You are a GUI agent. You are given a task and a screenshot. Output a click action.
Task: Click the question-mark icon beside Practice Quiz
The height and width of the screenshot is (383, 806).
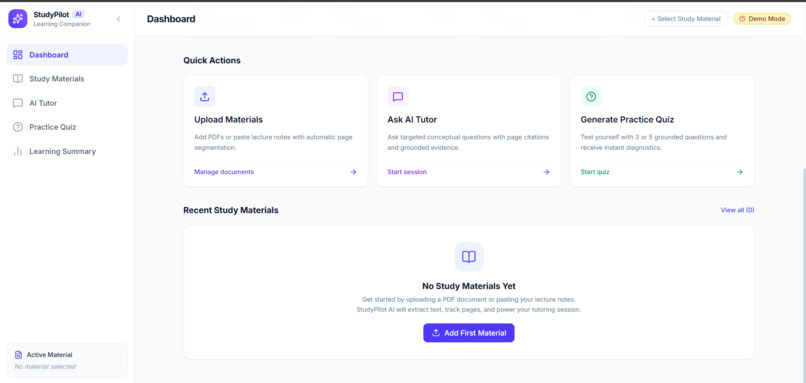pyautogui.click(x=17, y=127)
